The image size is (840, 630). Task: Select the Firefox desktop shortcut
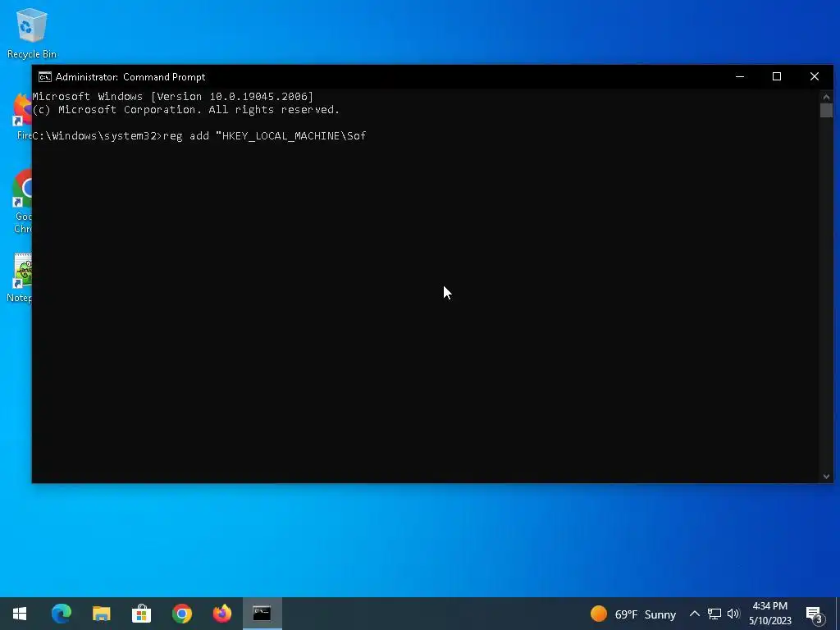coord(23,116)
